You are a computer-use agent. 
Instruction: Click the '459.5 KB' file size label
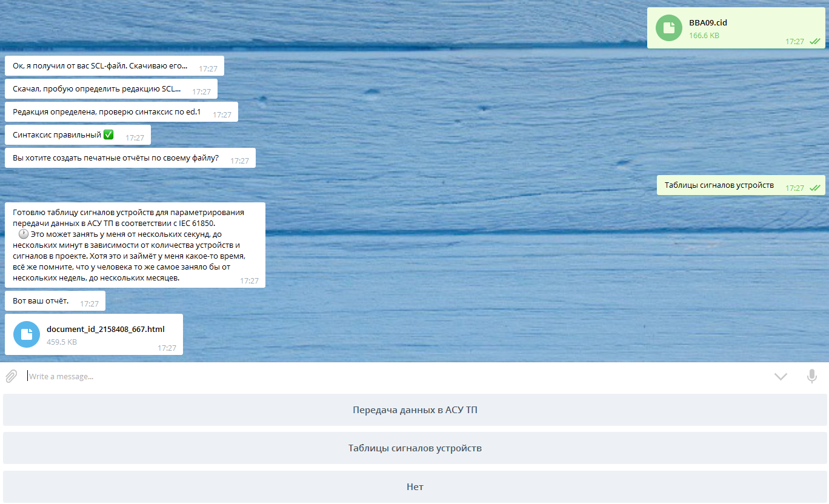62,342
